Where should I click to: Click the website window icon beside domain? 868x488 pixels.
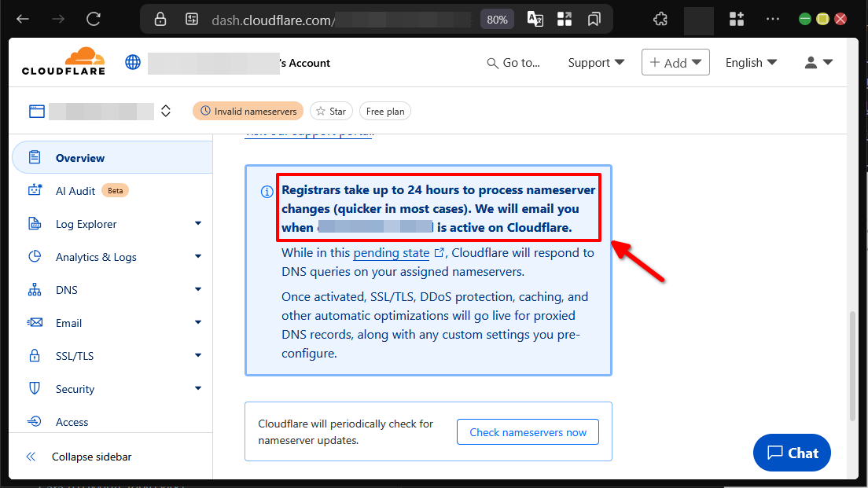(37, 112)
